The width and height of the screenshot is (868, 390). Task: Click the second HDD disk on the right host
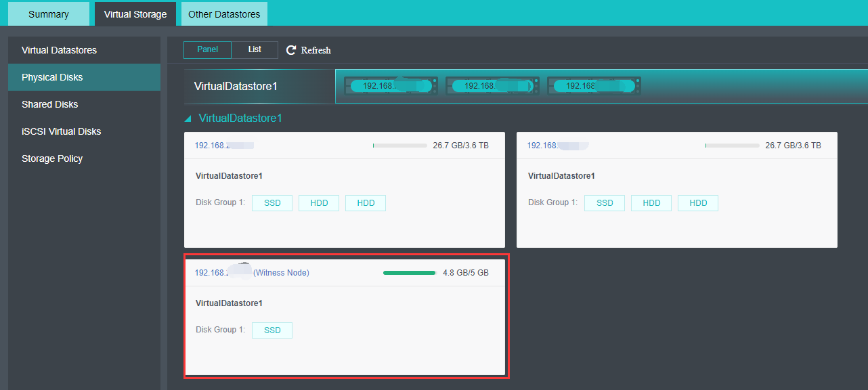(x=697, y=202)
